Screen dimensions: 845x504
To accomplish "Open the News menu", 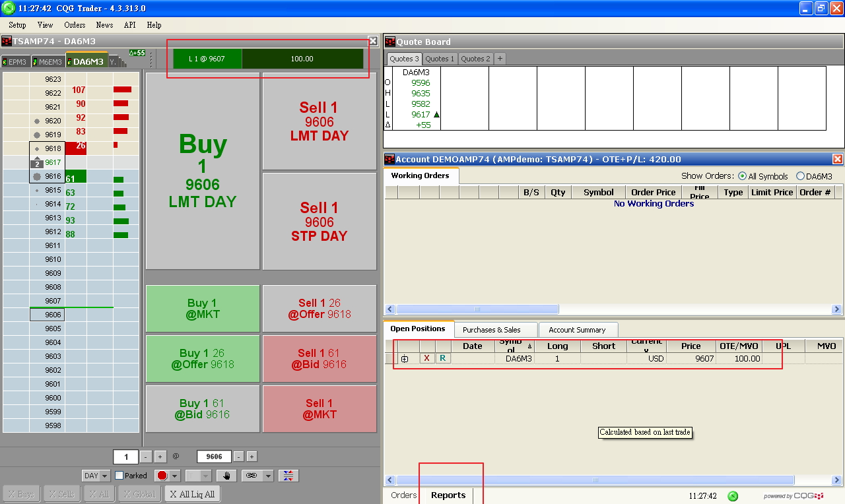I will [104, 25].
